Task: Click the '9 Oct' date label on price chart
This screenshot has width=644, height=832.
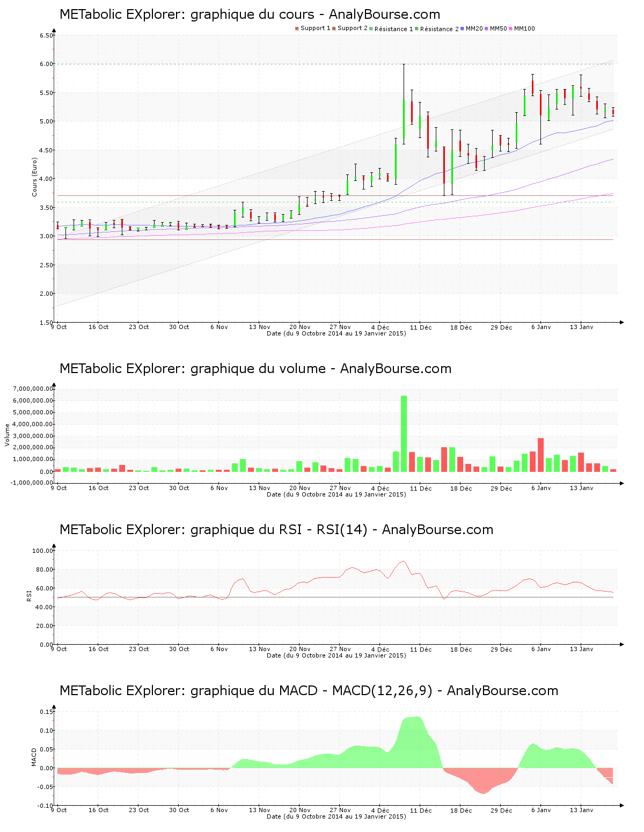Action: pos(59,327)
